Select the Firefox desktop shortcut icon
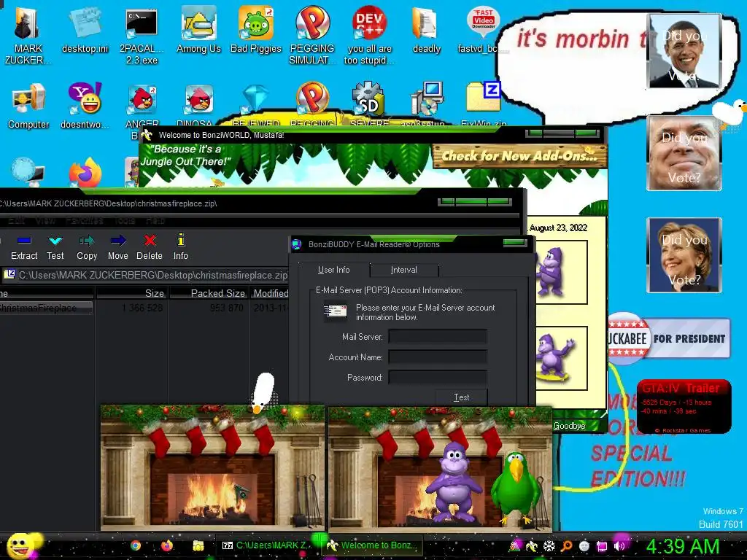This screenshot has height=560, width=747. pyautogui.click(x=85, y=172)
